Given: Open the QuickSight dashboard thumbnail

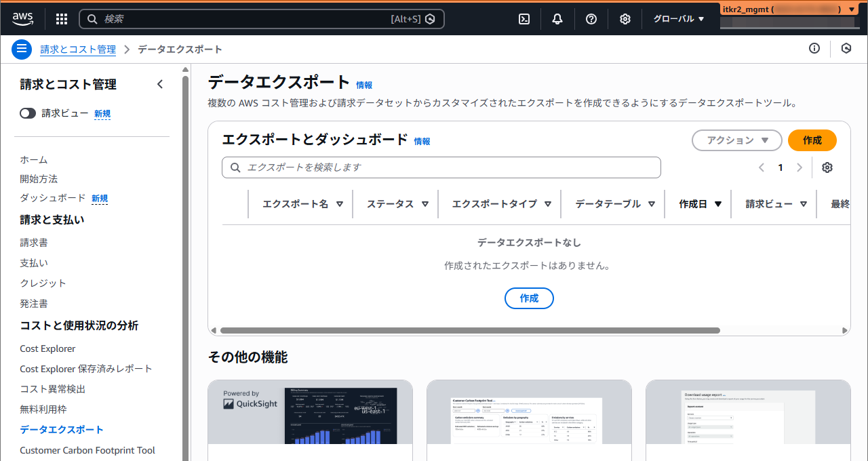Looking at the screenshot, I should pos(311,412).
